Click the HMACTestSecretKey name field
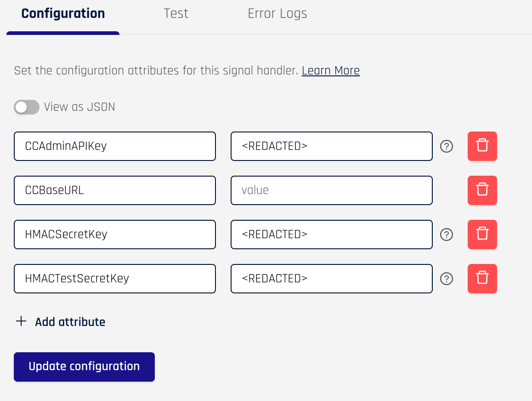The height and width of the screenshot is (401, 532). [115, 279]
